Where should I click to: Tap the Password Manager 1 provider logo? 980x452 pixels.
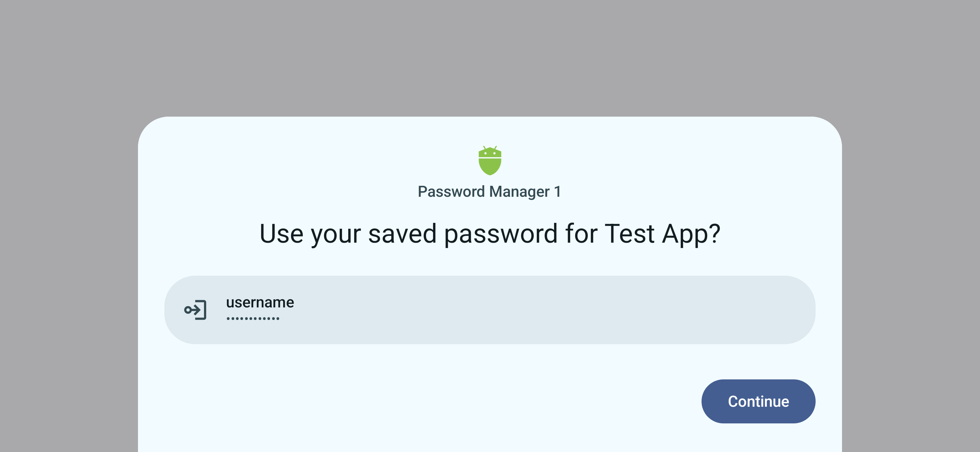490,161
